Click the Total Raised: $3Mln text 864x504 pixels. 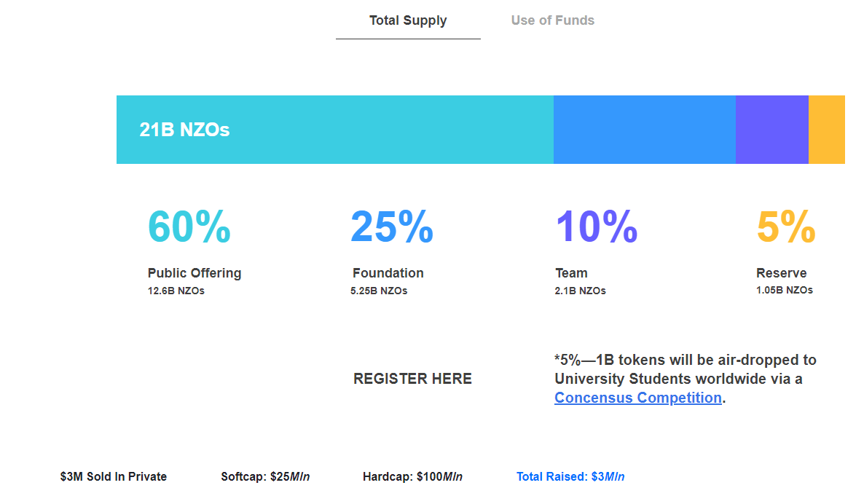(570, 477)
